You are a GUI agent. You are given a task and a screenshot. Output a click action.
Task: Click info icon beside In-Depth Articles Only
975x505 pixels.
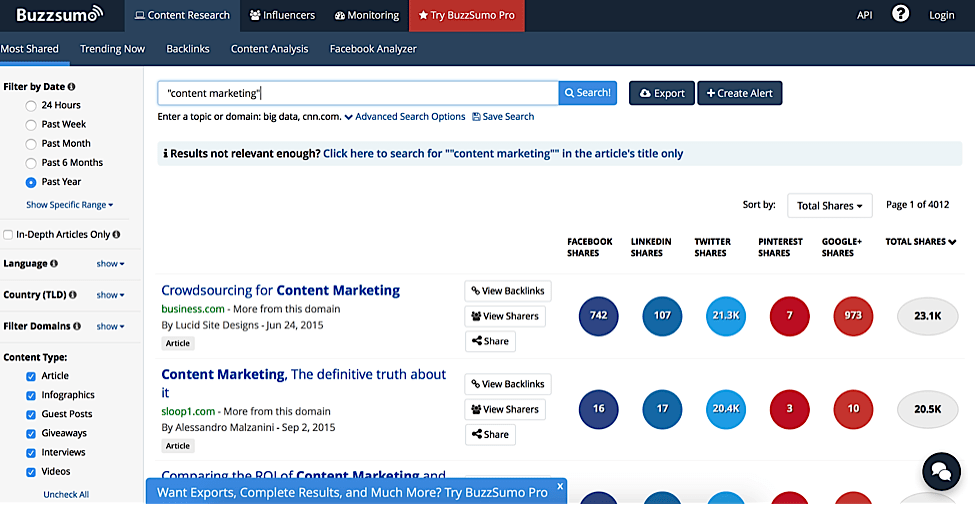click(x=116, y=234)
